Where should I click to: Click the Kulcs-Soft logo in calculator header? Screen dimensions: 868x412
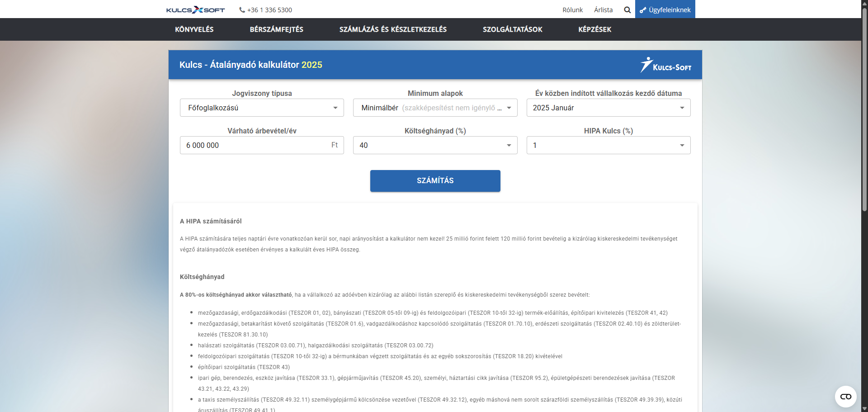tap(665, 65)
